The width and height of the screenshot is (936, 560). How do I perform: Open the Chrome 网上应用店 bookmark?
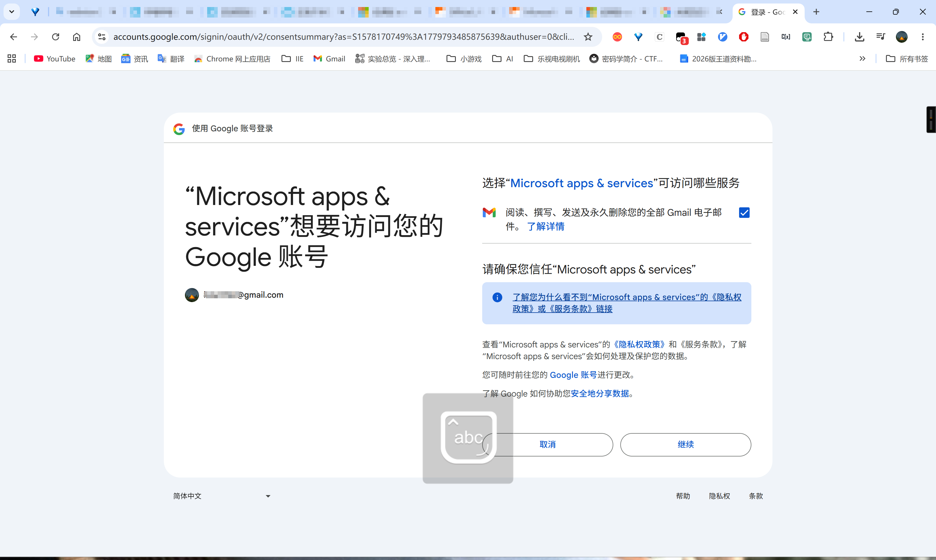point(232,58)
